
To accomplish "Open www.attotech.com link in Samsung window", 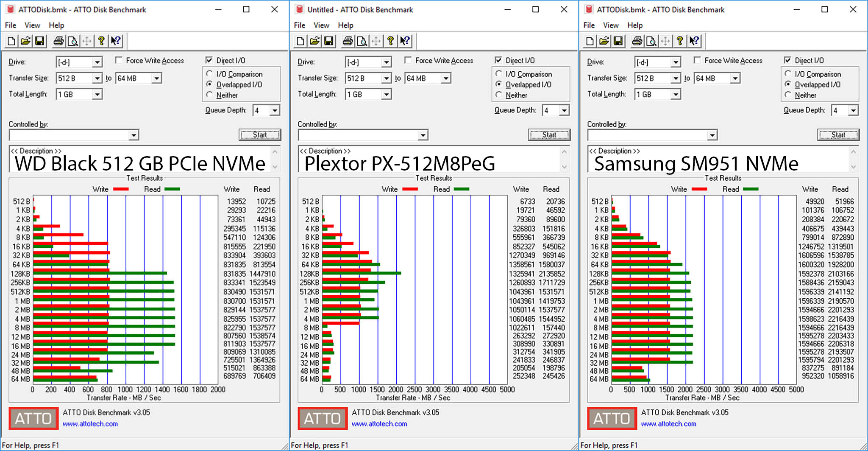I will [x=668, y=424].
